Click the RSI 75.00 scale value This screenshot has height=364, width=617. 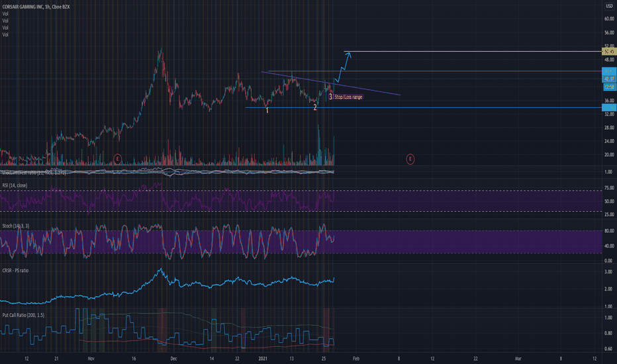point(609,188)
